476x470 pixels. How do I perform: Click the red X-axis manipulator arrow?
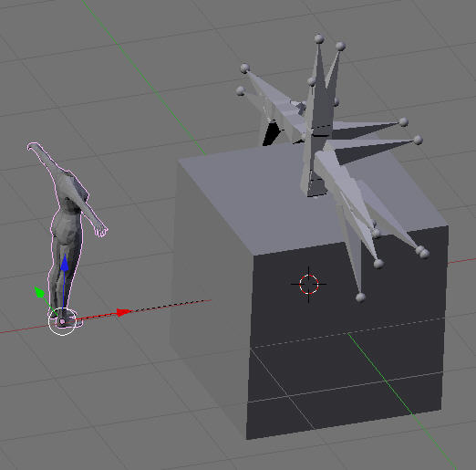click(124, 312)
